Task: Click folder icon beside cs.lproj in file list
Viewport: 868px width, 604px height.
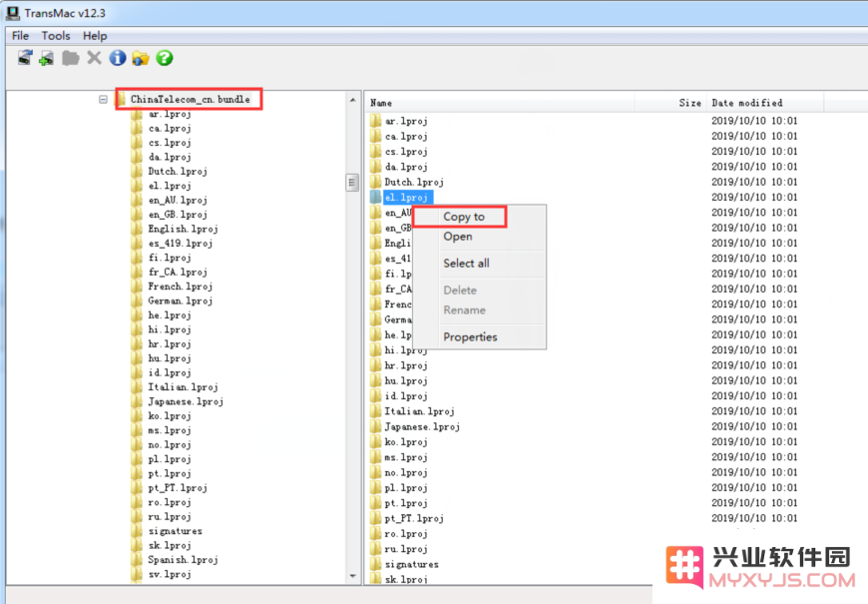Action: pyautogui.click(x=376, y=152)
